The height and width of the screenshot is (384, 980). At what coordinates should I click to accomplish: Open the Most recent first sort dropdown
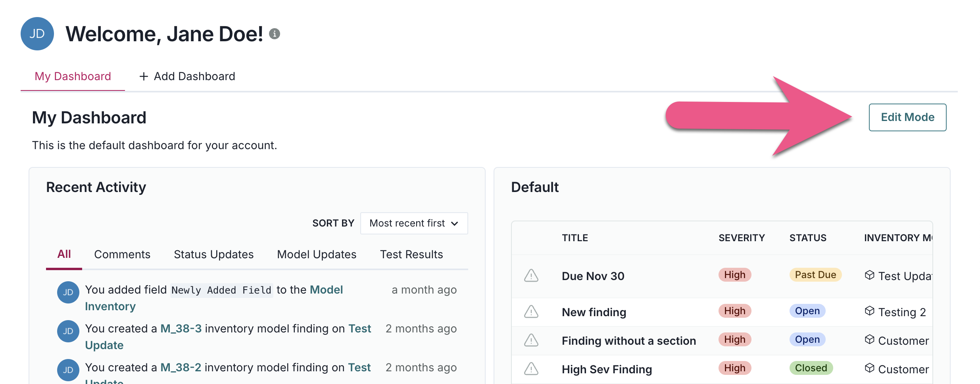pos(414,223)
